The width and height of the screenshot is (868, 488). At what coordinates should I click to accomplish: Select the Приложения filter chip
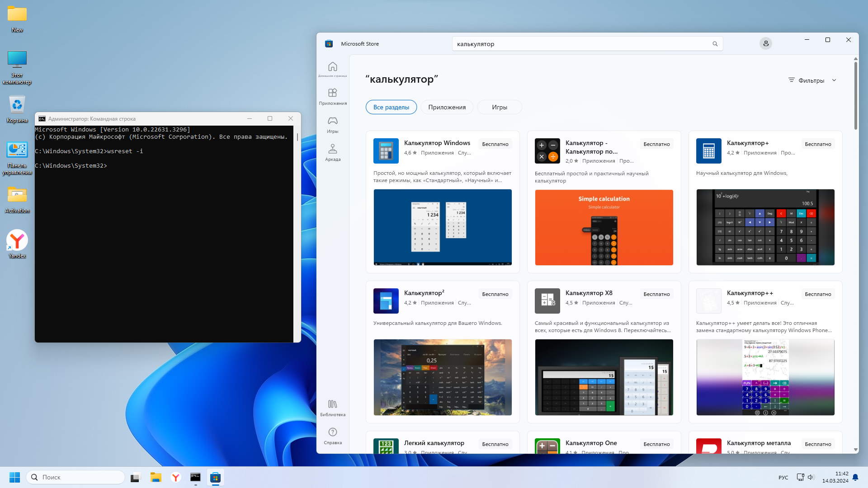[x=447, y=107]
